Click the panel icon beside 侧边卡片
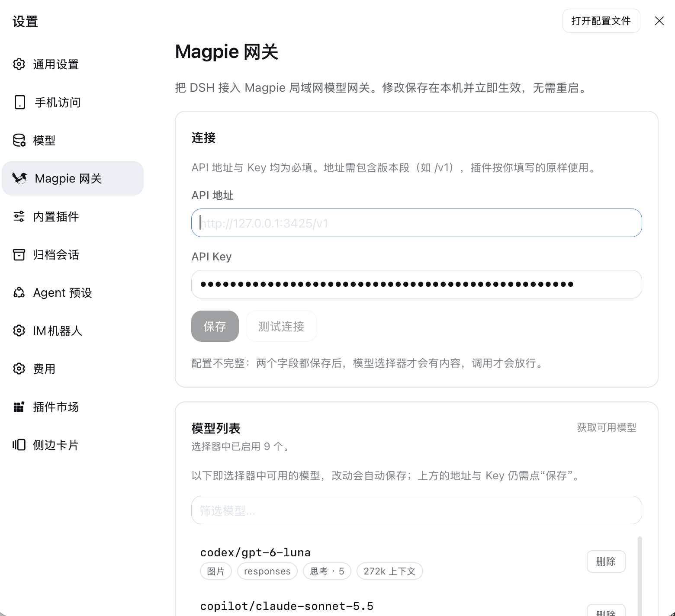 click(x=19, y=445)
